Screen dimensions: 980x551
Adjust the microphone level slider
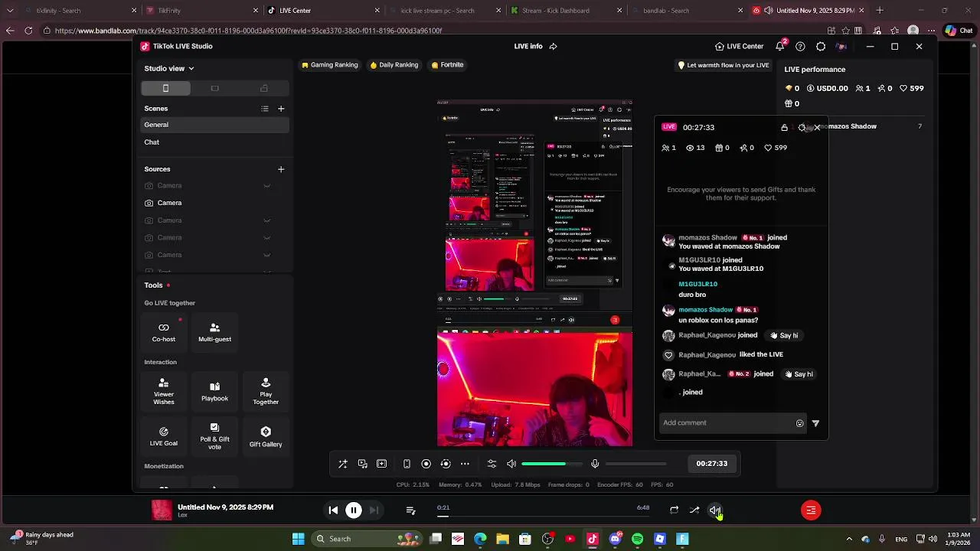[636, 464]
